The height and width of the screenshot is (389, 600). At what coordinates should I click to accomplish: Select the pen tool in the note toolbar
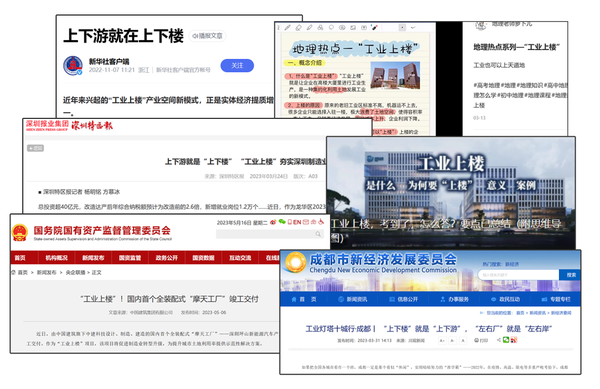[x=287, y=28]
